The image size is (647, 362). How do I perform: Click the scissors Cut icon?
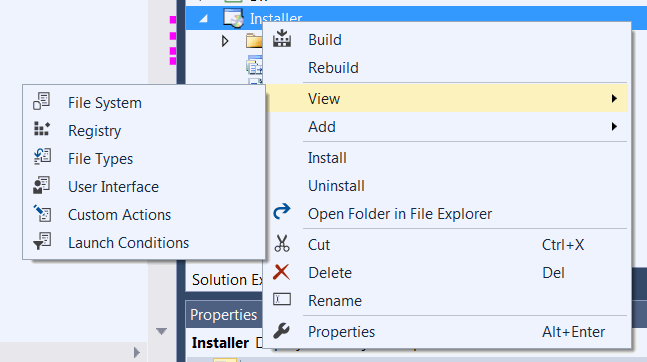coord(282,244)
